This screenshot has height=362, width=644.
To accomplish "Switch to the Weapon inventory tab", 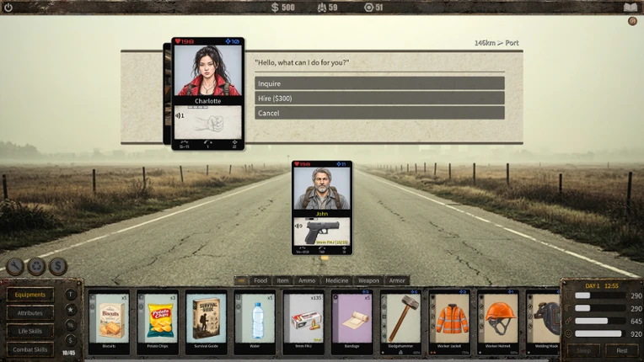I will pyautogui.click(x=368, y=280).
